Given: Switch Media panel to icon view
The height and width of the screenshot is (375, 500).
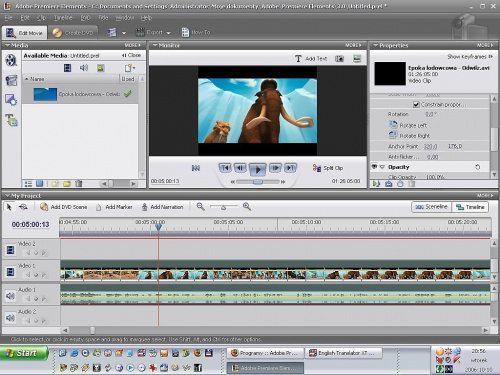Looking at the screenshot, I should [40, 184].
